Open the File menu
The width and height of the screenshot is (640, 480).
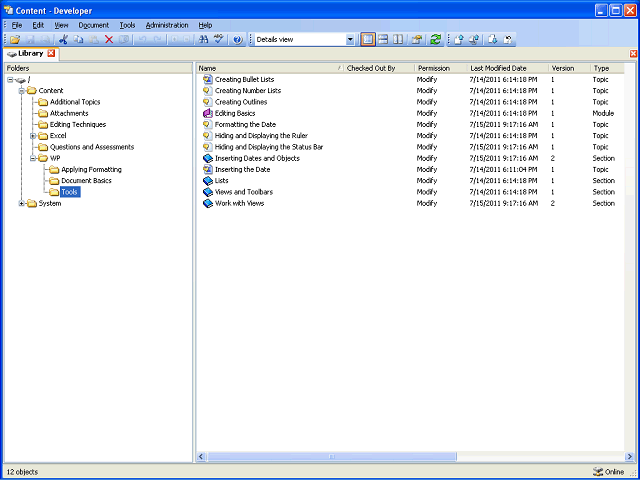click(17, 25)
